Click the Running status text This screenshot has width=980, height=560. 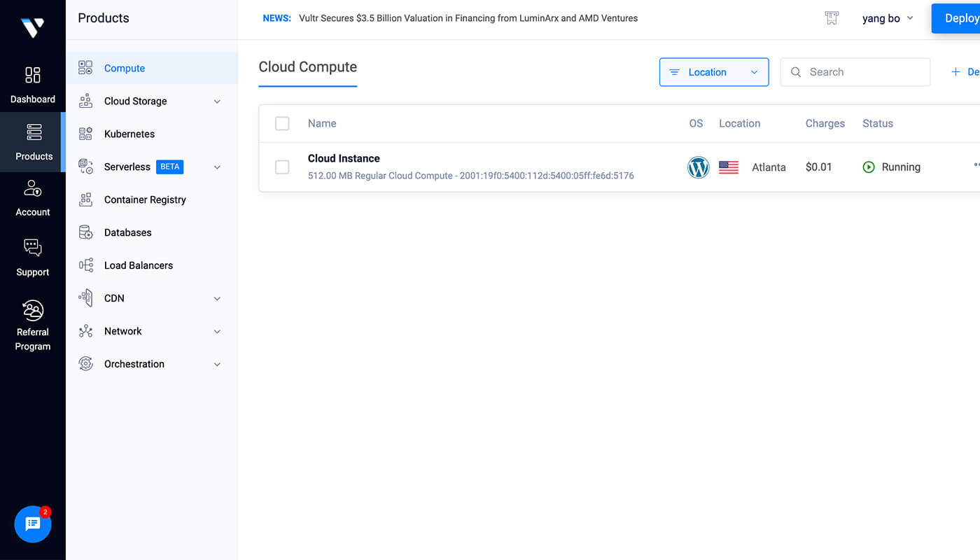click(x=901, y=167)
